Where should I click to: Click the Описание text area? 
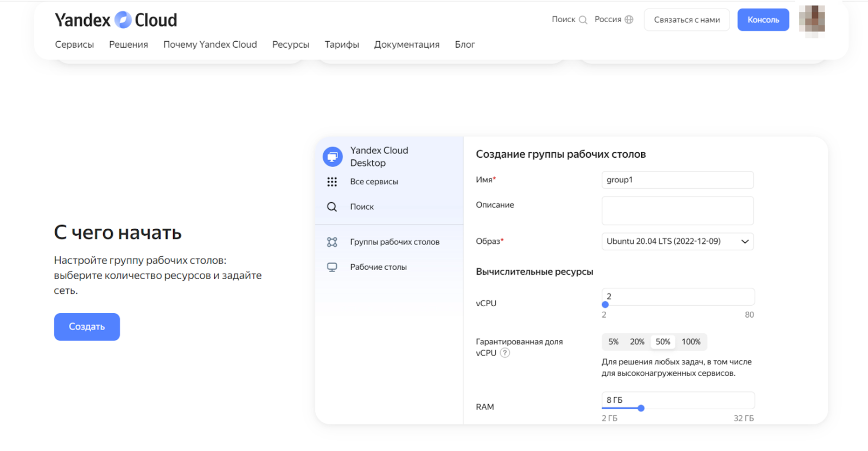(678, 211)
